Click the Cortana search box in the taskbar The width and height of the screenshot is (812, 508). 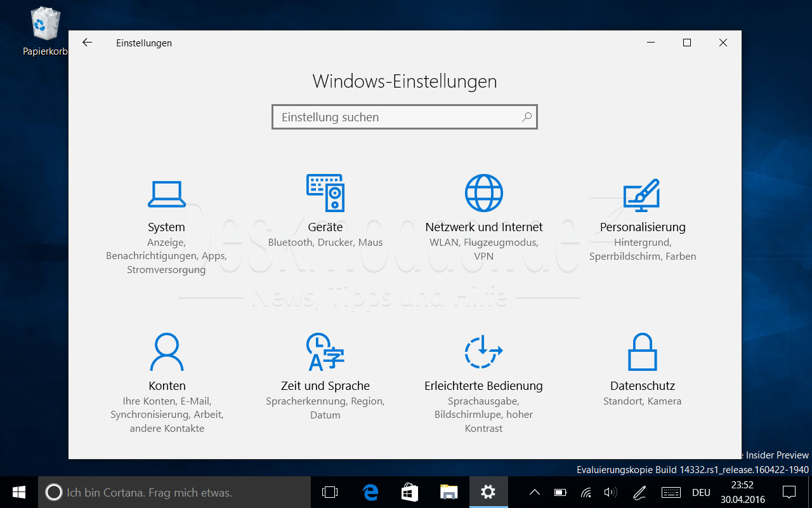pos(174,492)
